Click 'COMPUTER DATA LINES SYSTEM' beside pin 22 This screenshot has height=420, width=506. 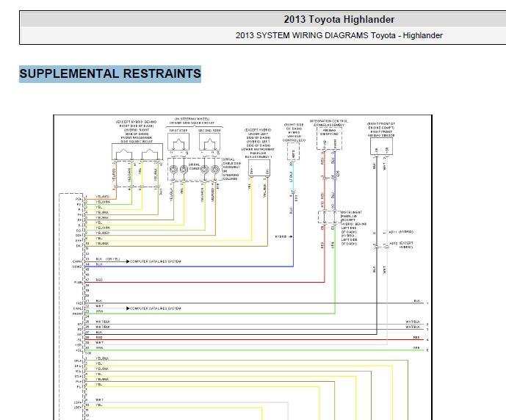click(155, 308)
